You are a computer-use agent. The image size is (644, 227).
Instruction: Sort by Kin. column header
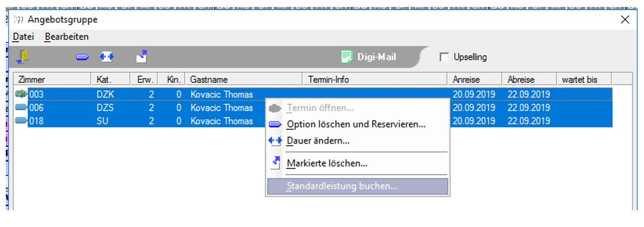click(172, 79)
